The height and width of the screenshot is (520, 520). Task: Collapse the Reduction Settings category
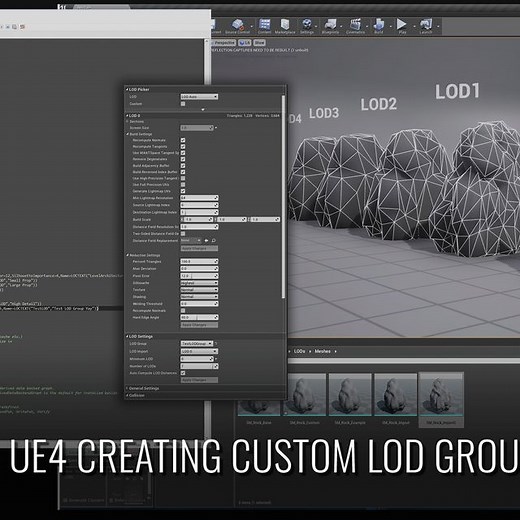127,255
